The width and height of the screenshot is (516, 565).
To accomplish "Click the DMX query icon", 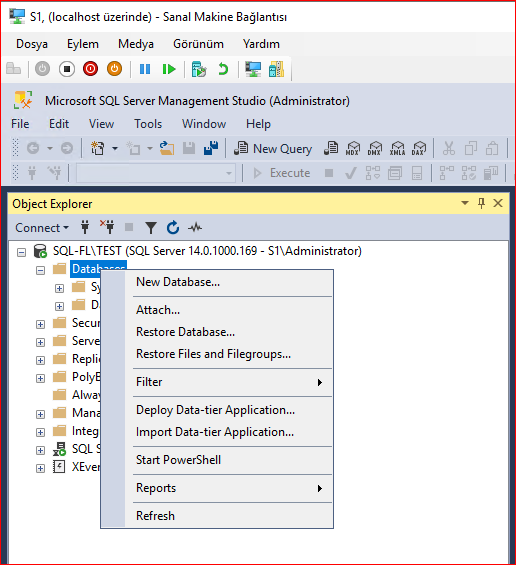I will (375, 148).
